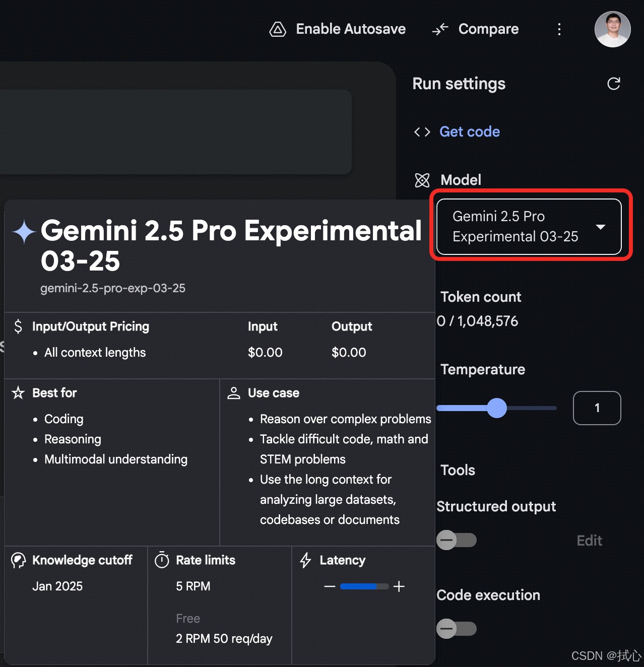Click the model dropdown arrow
The width and height of the screenshot is (644, 667).
[601, 227]
